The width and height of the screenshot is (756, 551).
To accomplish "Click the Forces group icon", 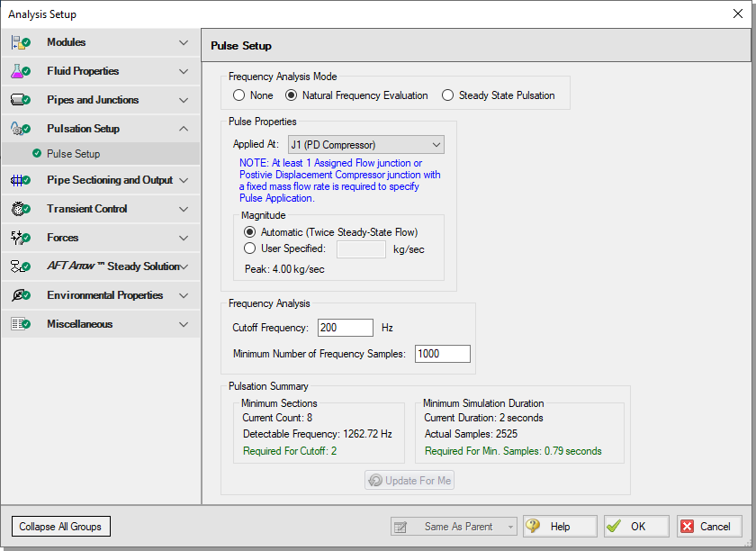I will pos(20,238).
